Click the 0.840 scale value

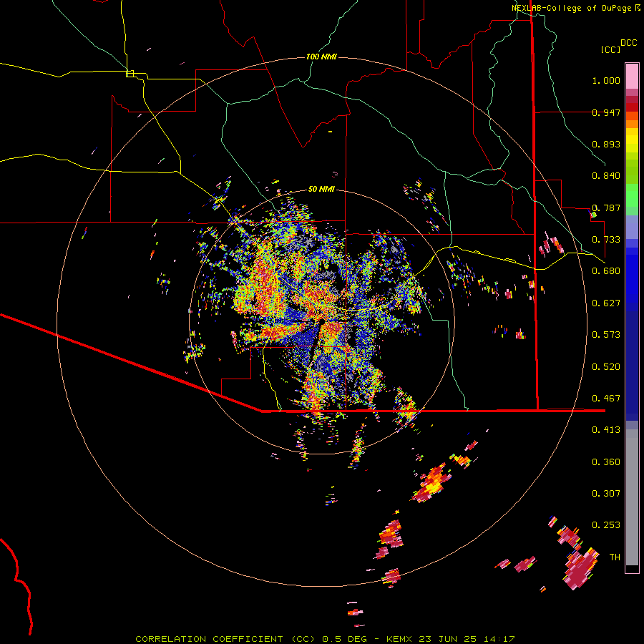[x=606, y=176]
